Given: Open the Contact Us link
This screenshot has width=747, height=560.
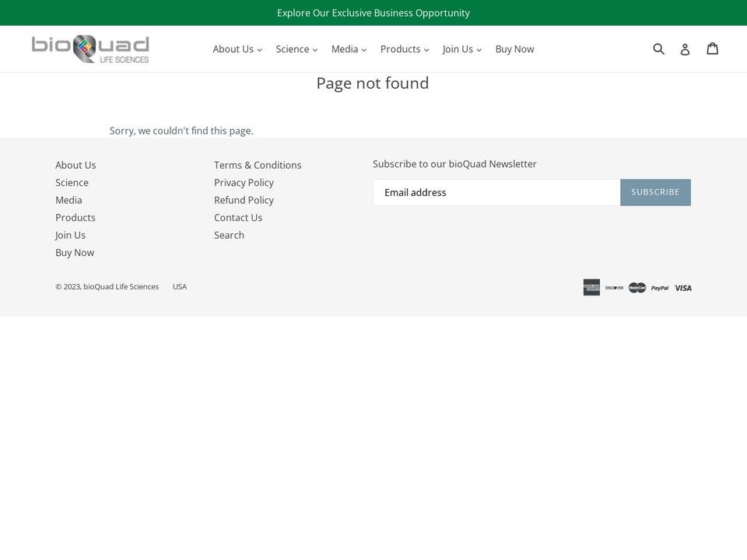Looking at the screenshot, I should [x=238, y=218].
